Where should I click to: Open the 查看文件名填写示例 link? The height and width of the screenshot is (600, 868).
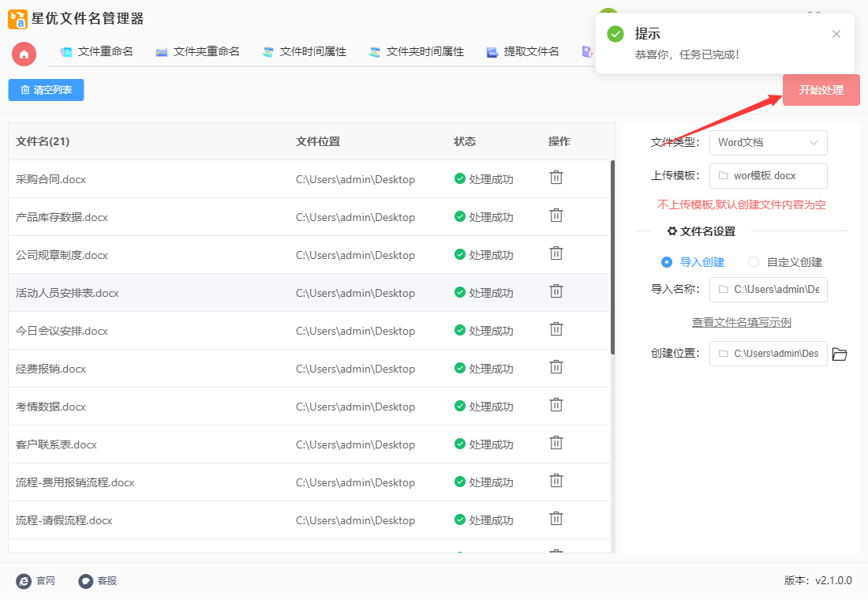point(741,322)
